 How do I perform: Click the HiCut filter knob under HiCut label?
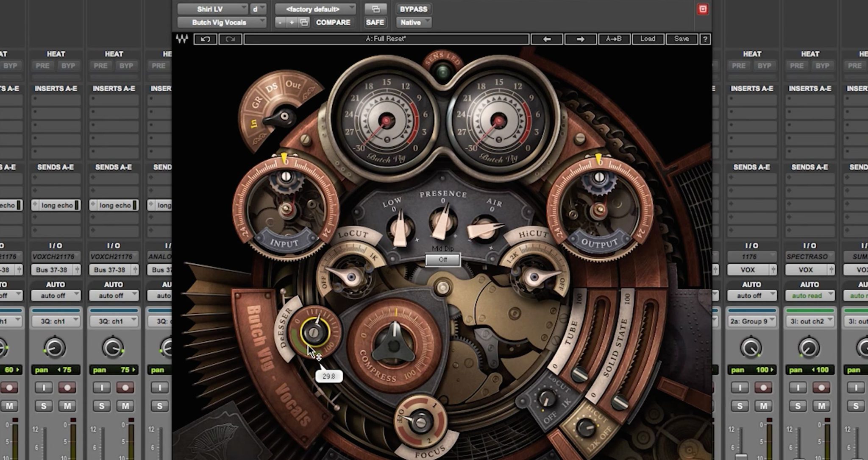pyautogui.click(x=534, y=278)
